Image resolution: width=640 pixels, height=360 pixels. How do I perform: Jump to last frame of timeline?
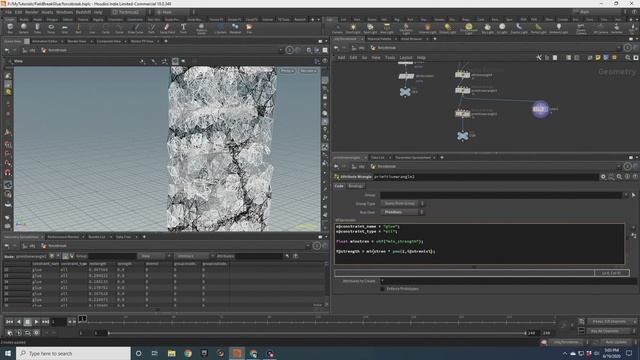pos(45,322)
